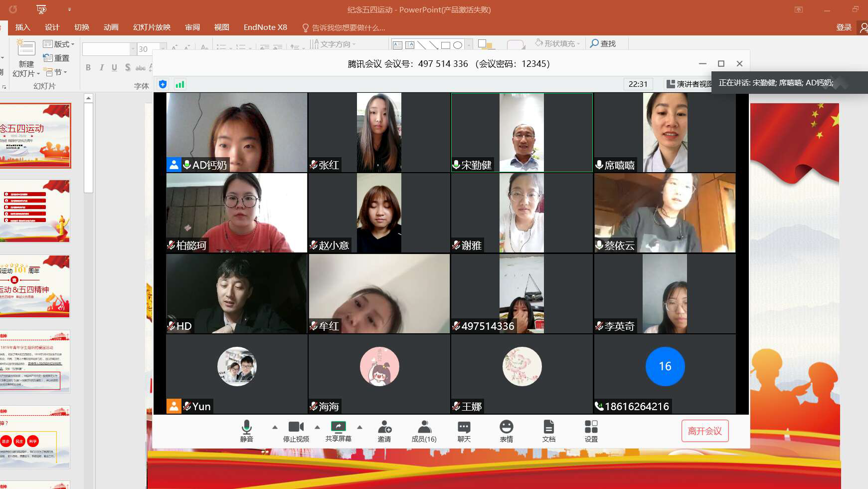Open the emoji reactions icon
The image size is (868, 489).
click(506, 428)
